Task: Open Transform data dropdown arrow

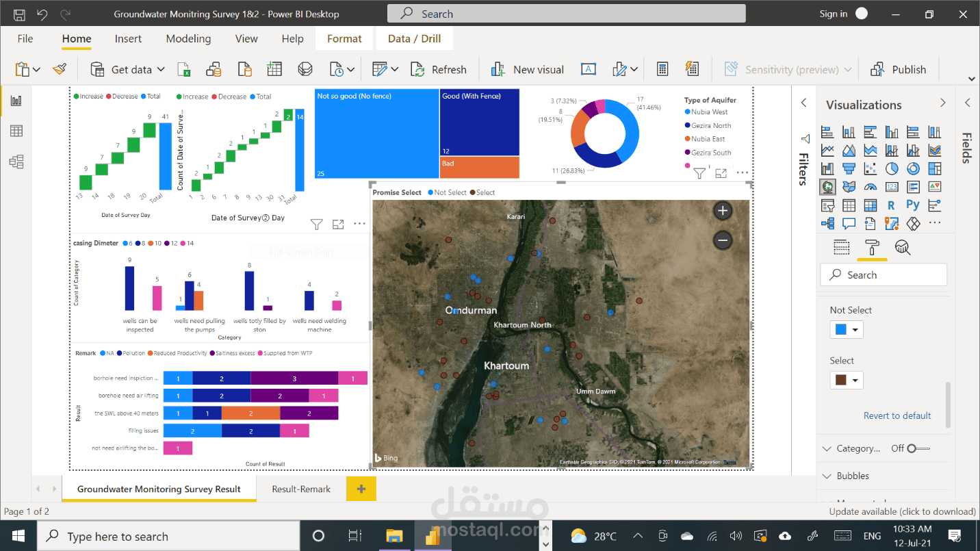Action: (395, 69)
